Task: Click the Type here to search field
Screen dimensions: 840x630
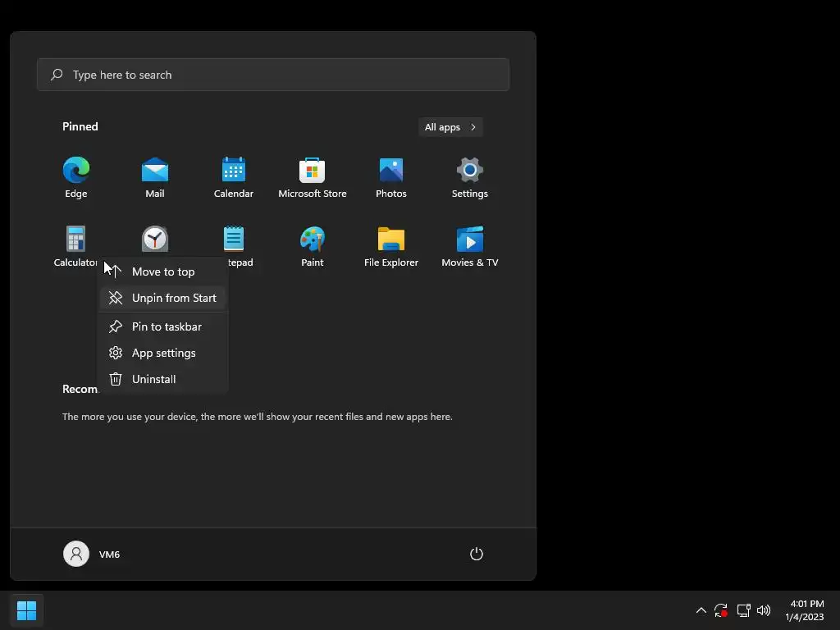Action: click(x=273, y=75)
